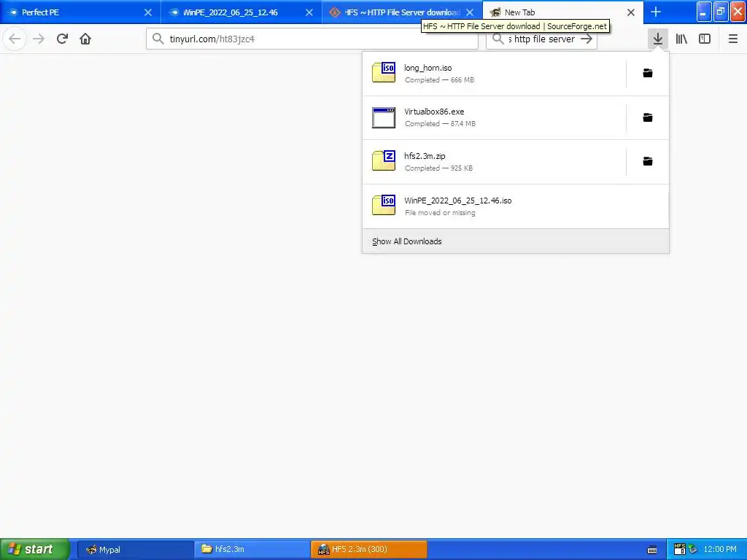Image resolution: width=747 pixels, height=560 pixels.
Task: Close the HFS HTTP File Server tab
Action: 470,12
